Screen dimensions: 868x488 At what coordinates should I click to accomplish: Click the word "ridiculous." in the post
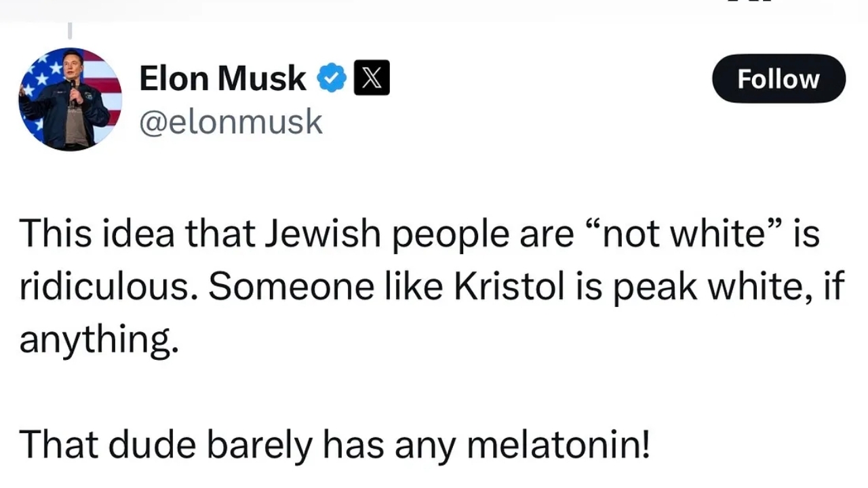108,287
